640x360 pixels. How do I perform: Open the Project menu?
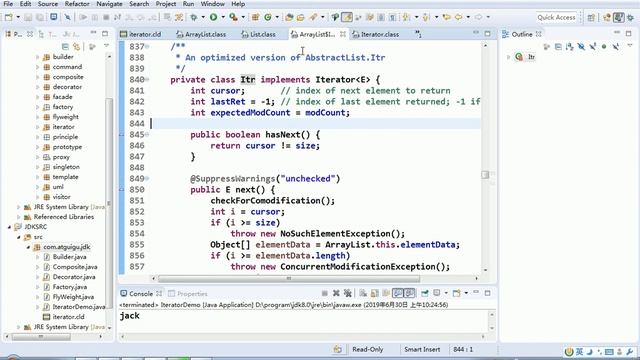(166, 4)
